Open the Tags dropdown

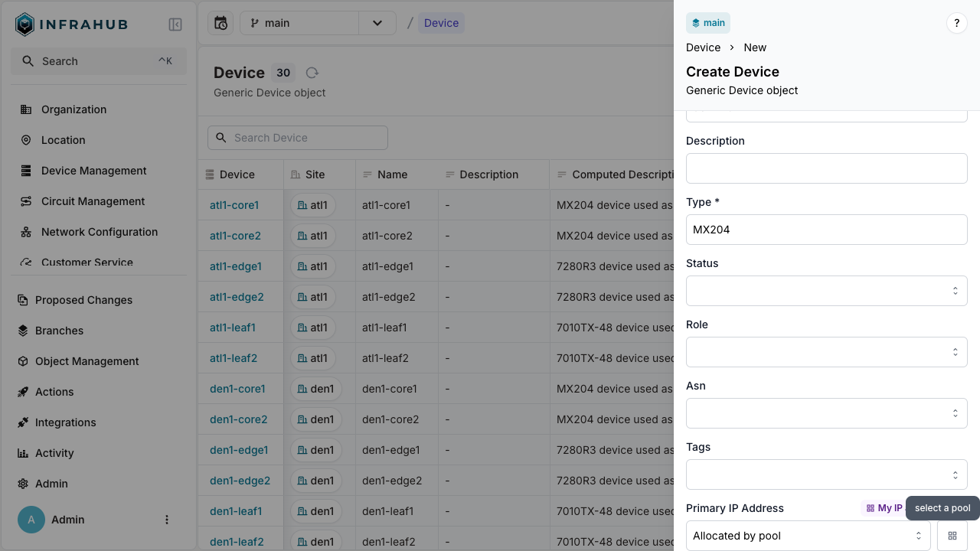click(x=827, y=474)
